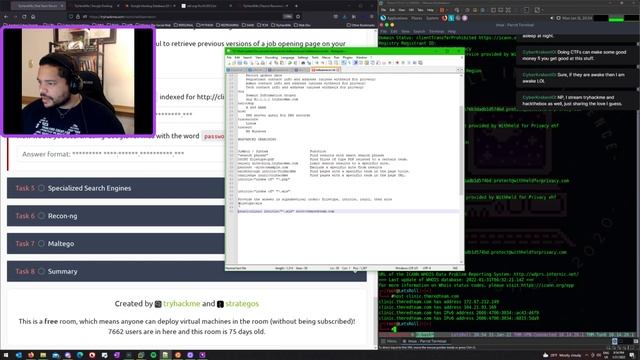Click the orange power icon in VMware toolbar
The width and height of the screenshot is (640, 360).
442,10
